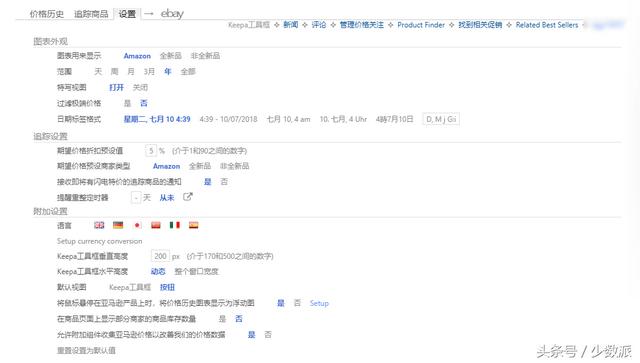The width and height of the screenshot is (640, 363).
Task: Select 否 for allowing add-on price collection
Action: [268, 335]
